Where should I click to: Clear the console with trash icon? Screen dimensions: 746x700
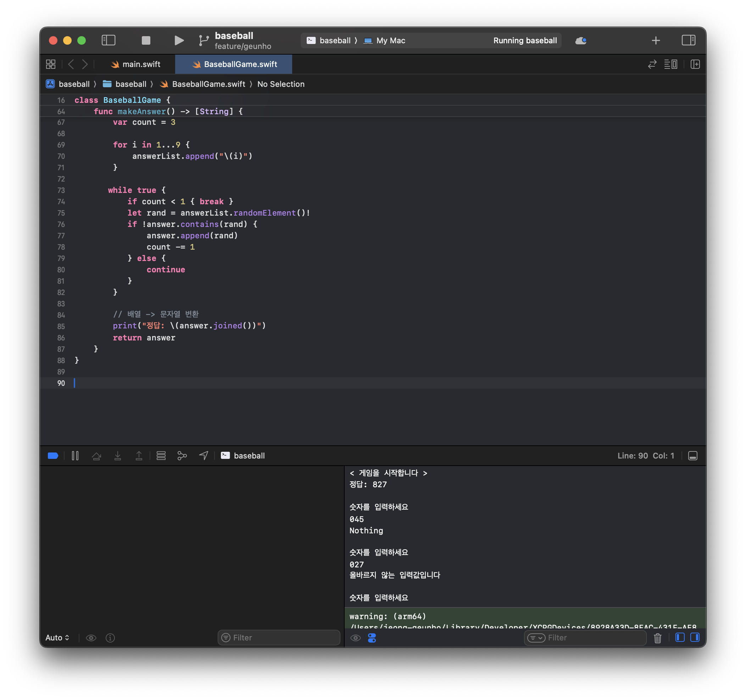pyautogui.click(x=657, y=638)
